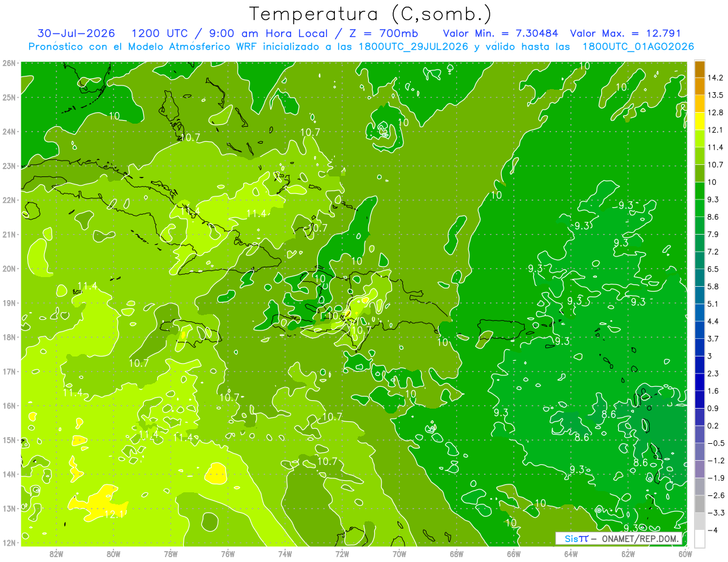Screen dimensions: 728x562
Task: Click the "Valor Max. = 12.791" value
Action: [625, 33]
